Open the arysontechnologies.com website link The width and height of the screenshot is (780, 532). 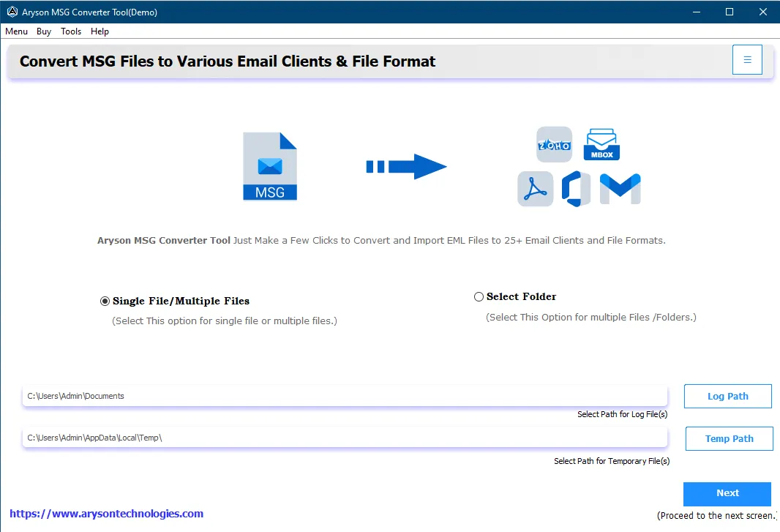[x=106, y=514]
